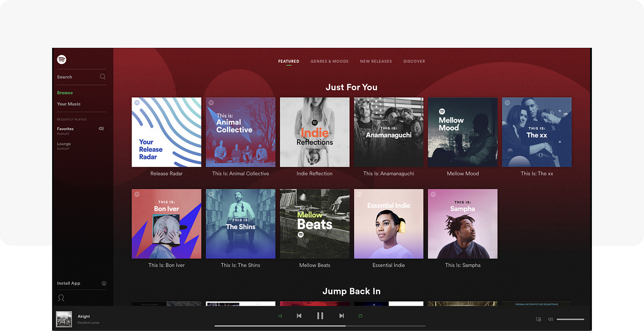Open the devices available icon
Image resolution: width=644 pixels, height=331 pixels.
point(539,319)
